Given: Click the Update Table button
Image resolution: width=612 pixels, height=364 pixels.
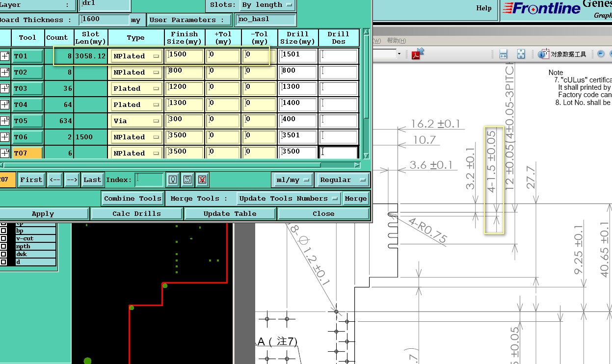Looking at the screenshot, I should [x=230, y=213].
